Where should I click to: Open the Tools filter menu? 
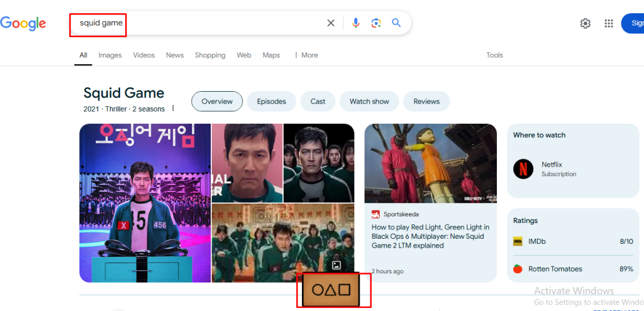(x=494, y=55)
